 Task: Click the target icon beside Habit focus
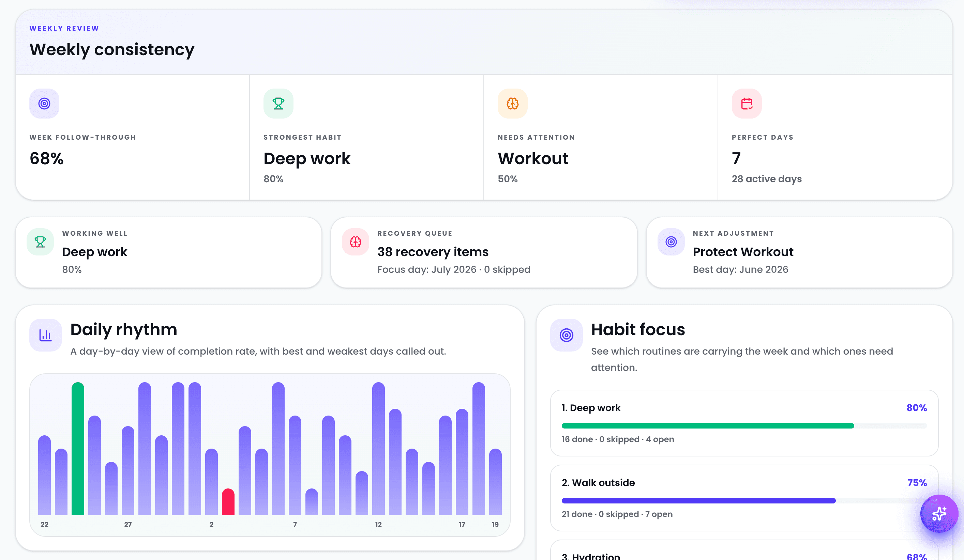(x=566, y=335)
